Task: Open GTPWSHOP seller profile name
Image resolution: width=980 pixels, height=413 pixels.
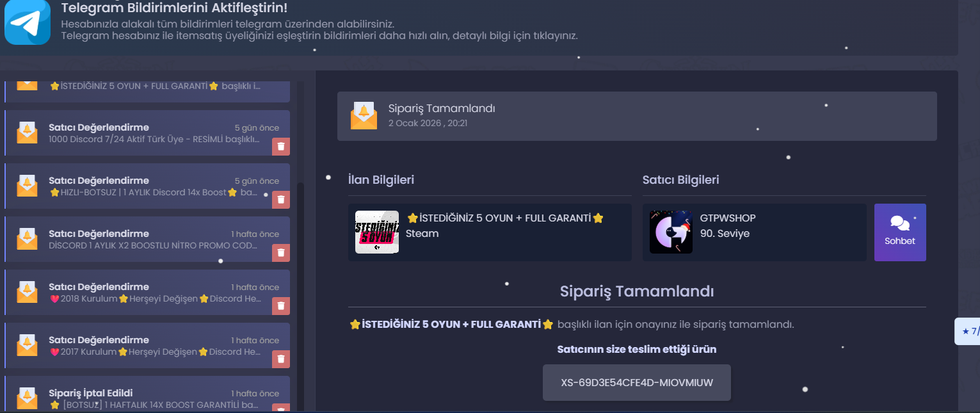Action: coord(728,218)
